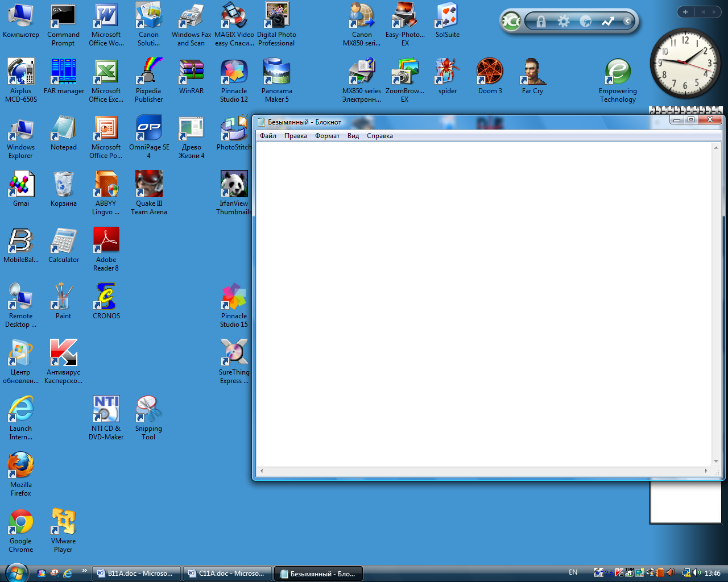This screenshot has height=582, width=728.
Task: Add gadget with sidebar plus button
Action: click(x=685, y=12)
